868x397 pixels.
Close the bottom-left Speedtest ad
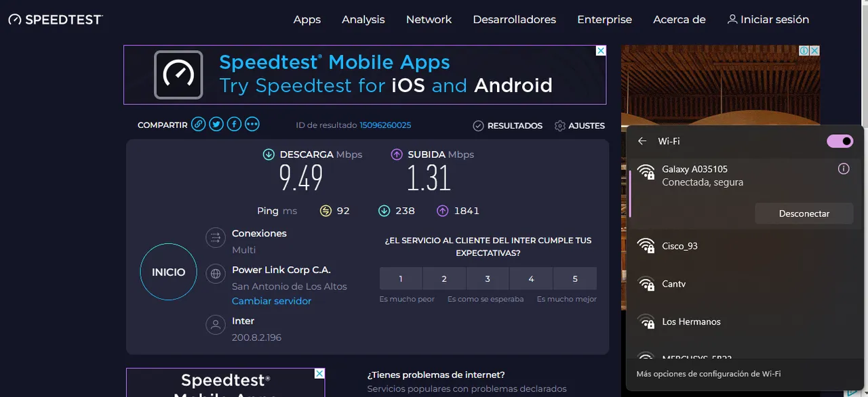[319, 373]
